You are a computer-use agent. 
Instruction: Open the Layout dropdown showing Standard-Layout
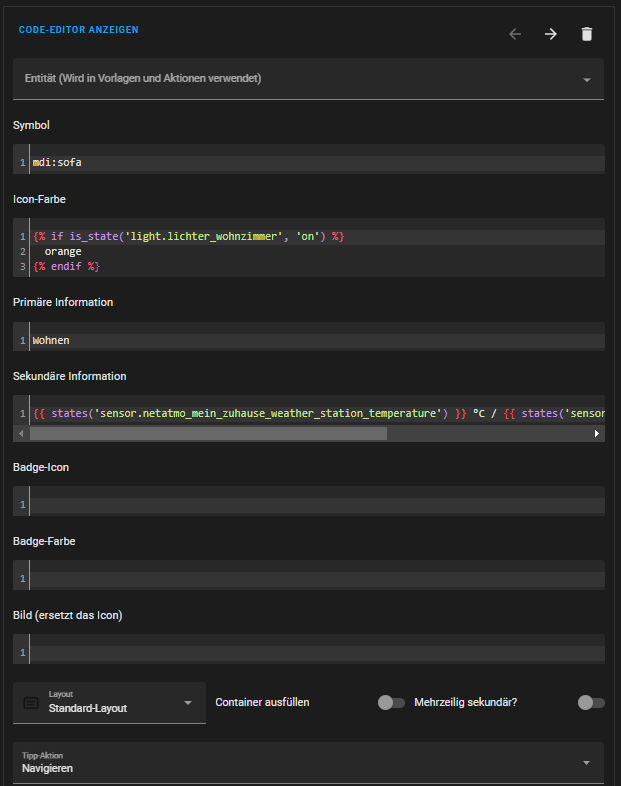click(109, 703)
